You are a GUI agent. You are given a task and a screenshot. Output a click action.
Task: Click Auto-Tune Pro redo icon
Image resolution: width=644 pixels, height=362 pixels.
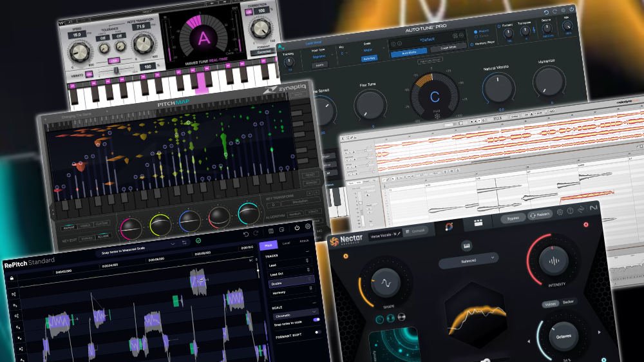(555, 11)
